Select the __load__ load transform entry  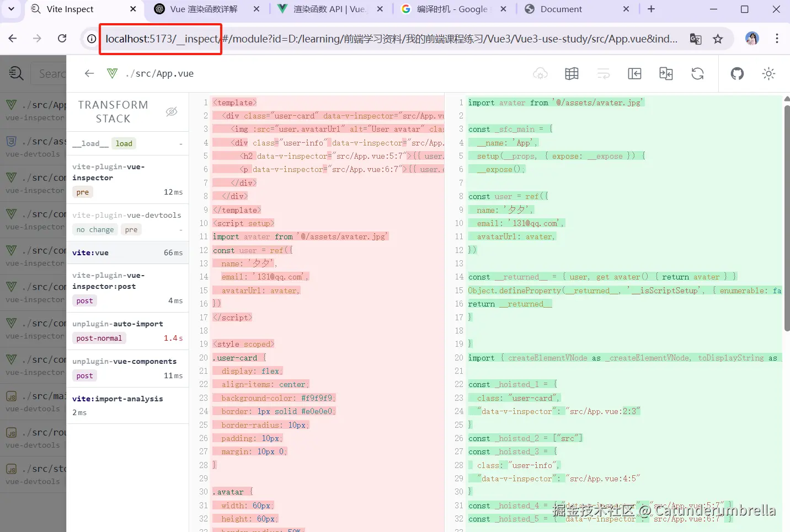tap(127, 143)
